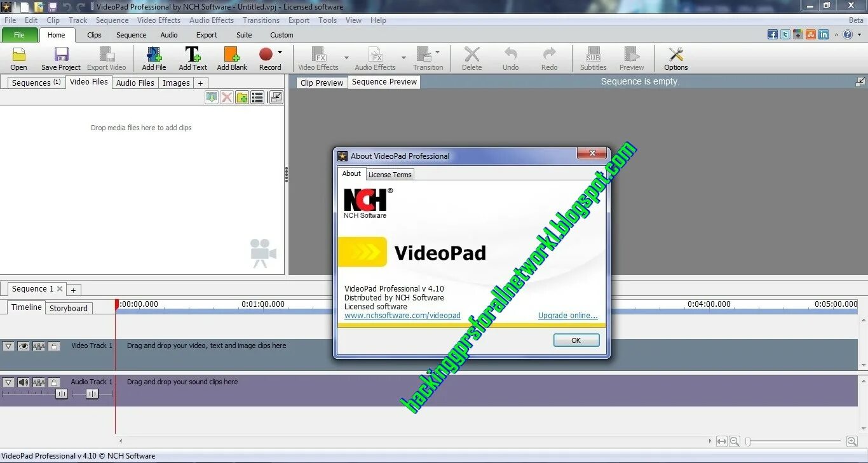
Task: Undock the media bin panel
Action: 276,97
